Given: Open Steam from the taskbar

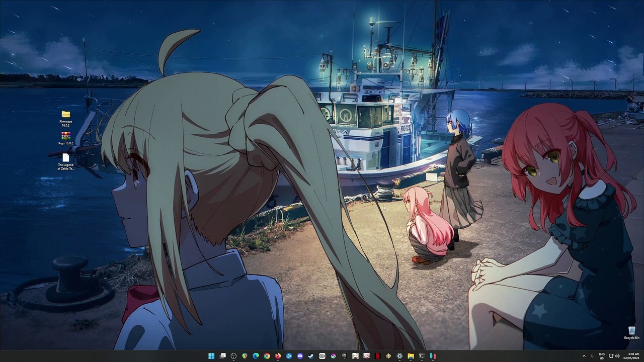Looking at the screenshot, I should coord(311,356).
